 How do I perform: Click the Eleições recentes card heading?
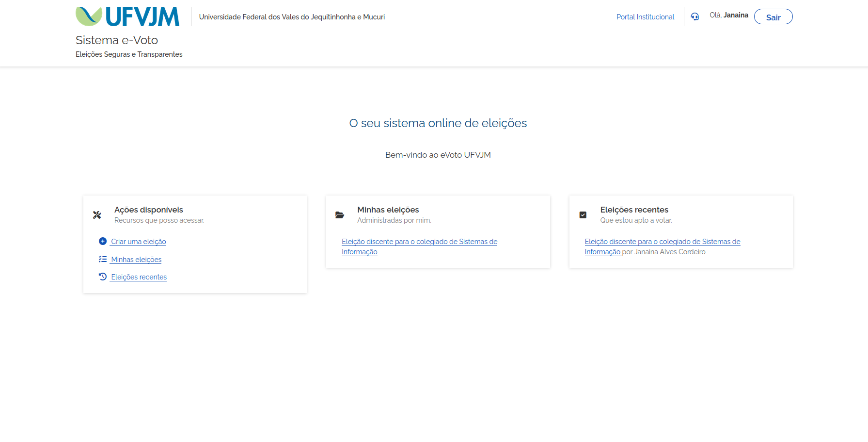click(634, 210)
